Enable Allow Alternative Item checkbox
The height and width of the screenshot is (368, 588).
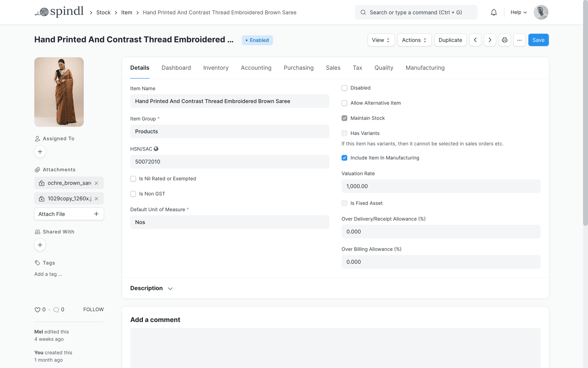[344, 103]
